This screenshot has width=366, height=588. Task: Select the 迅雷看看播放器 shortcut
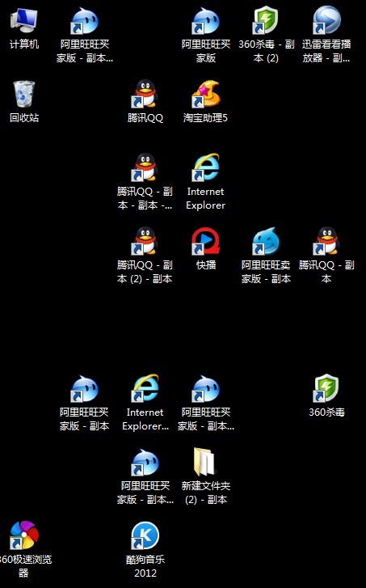click(x=326, y=34)
